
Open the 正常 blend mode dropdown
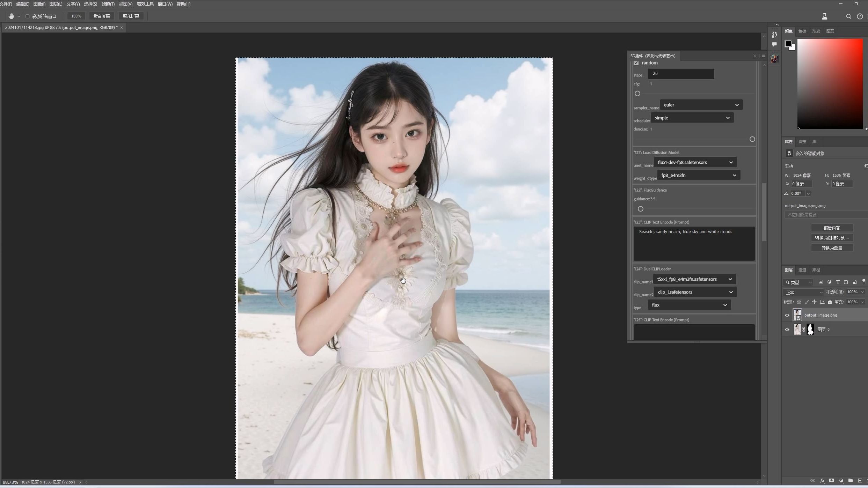pos(803,292)
